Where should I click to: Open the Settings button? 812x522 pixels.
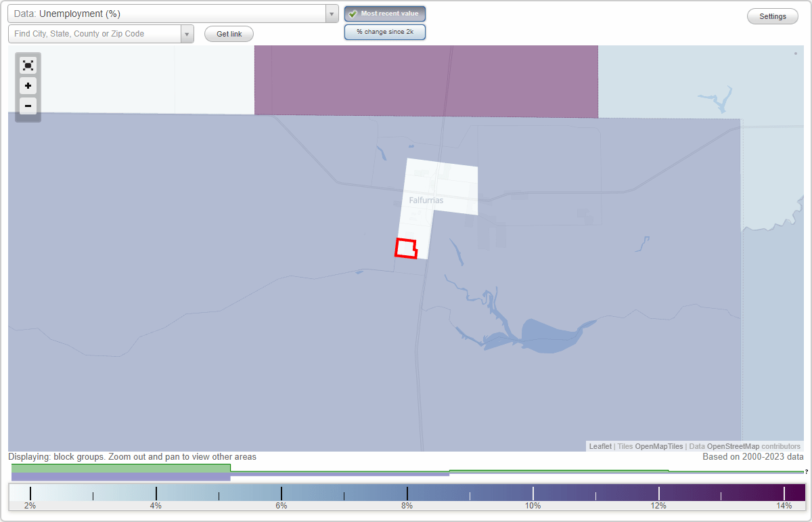(773, 16)
